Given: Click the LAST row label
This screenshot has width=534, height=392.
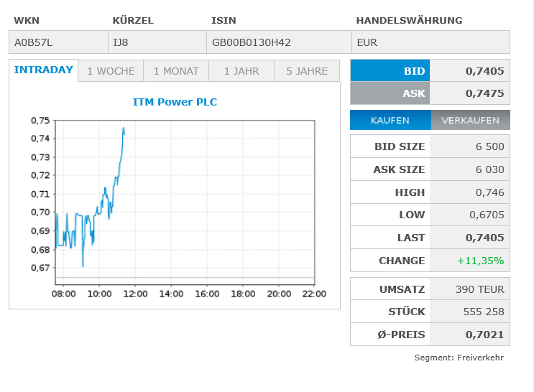Looking at the screenshot, I should click(x=411, y=238).
